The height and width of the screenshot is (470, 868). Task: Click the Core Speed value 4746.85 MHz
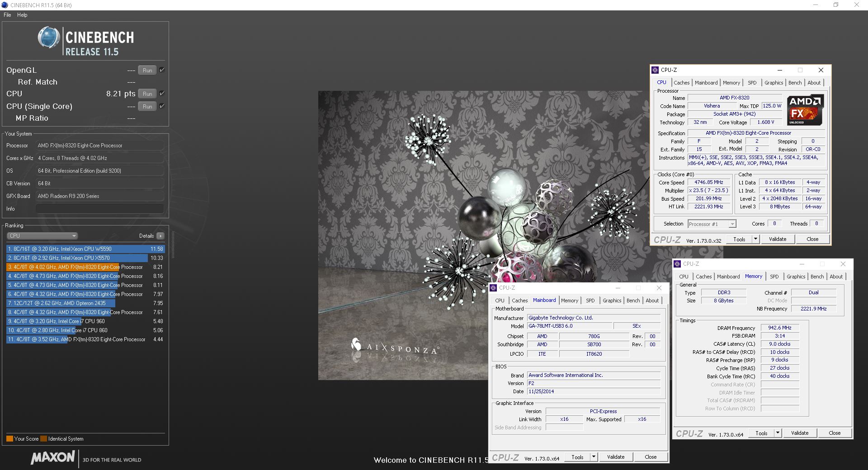click(708, 182)
